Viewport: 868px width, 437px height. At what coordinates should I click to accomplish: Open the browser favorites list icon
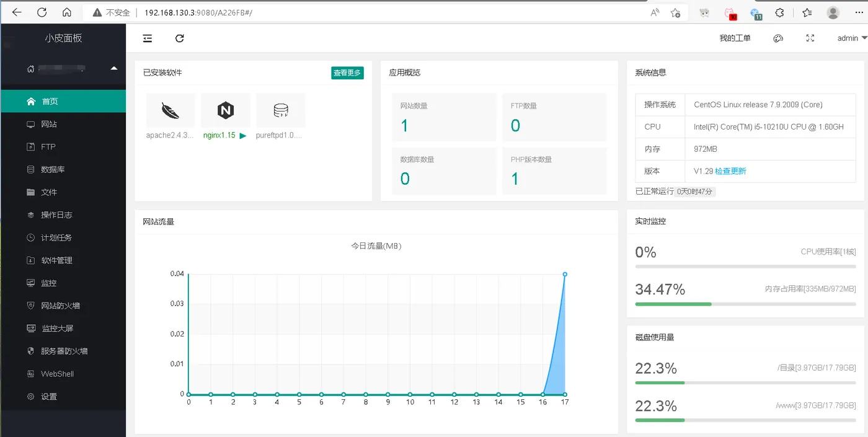(807, 12)
